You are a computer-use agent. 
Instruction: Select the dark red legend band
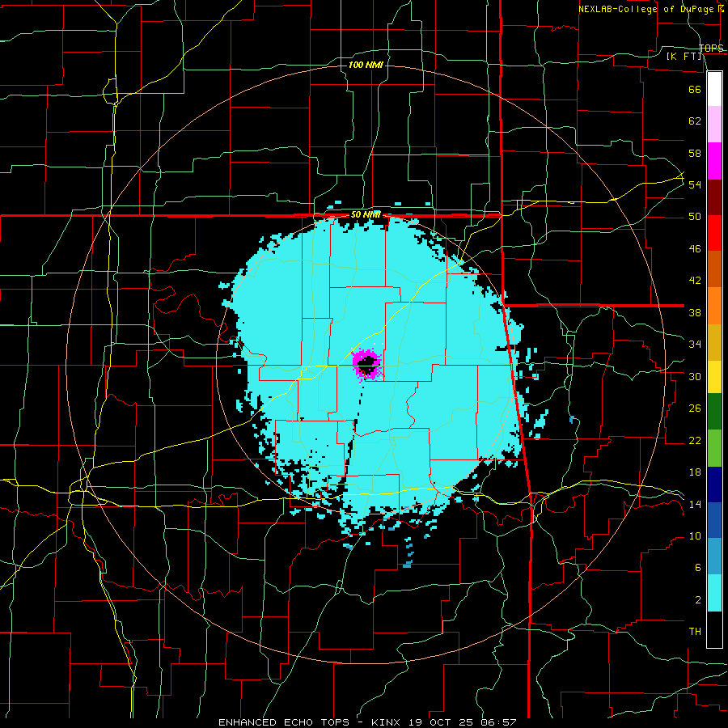(x=714, y=197)
